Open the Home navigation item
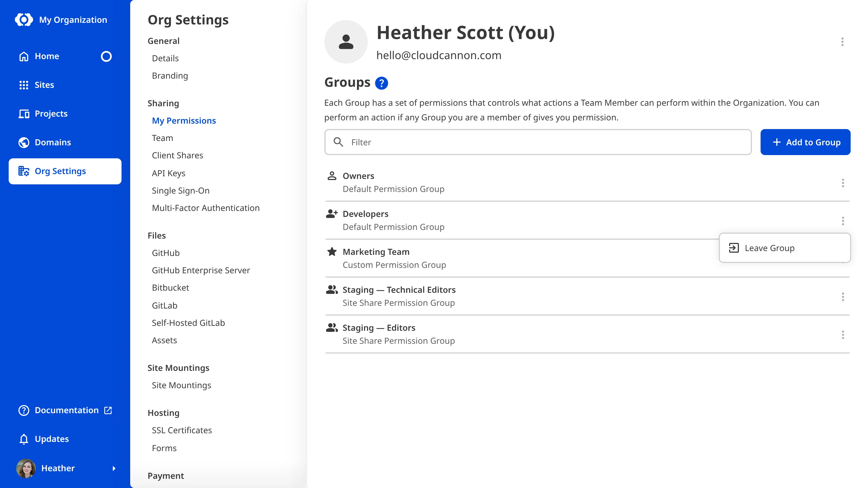 [x=65, y=56]
